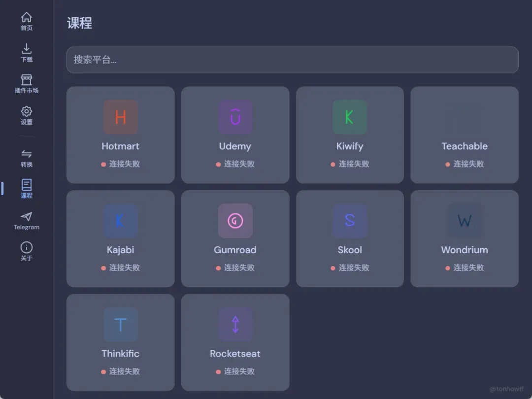Click the Udemy platform name label
Screen dimensions: 532x399
pos(235,146)
